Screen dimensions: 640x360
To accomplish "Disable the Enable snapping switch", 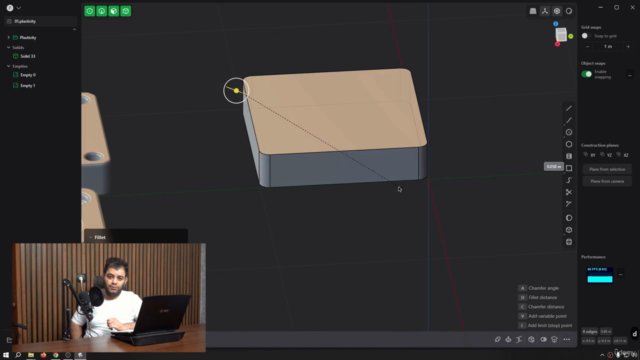I will tap(587, 74).
